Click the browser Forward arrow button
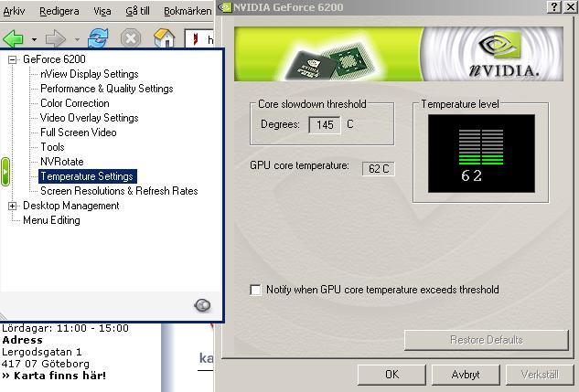The height and width of the screenshot is (392, 579). point(56,39)
